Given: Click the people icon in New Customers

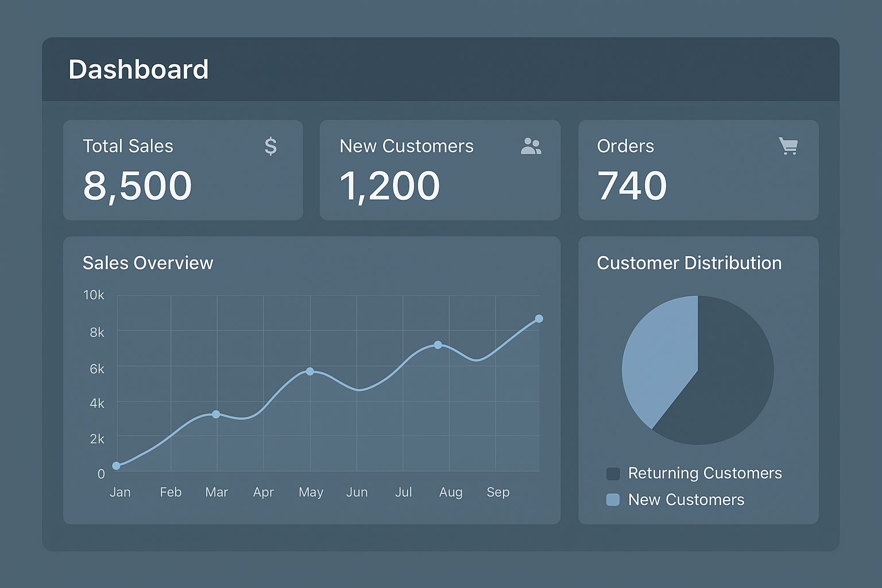Looking at the screenshot, I should tap(531, 146).
